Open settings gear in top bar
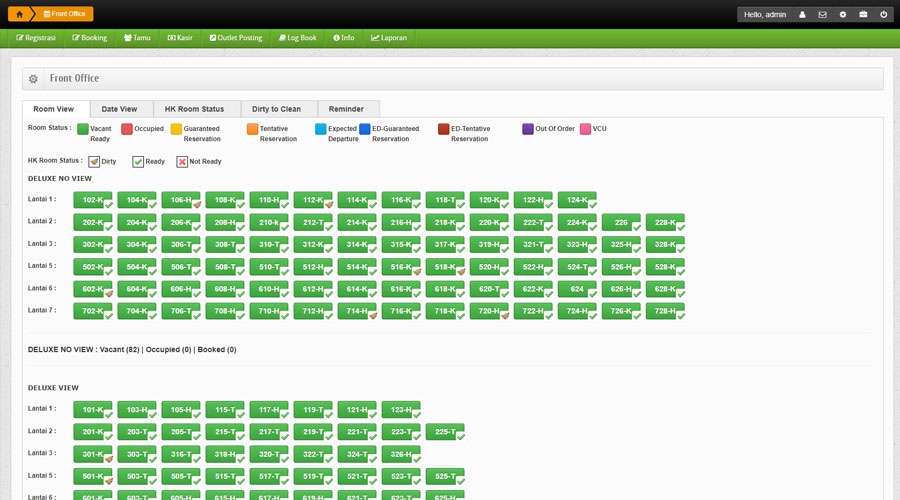 click(843, 15)
